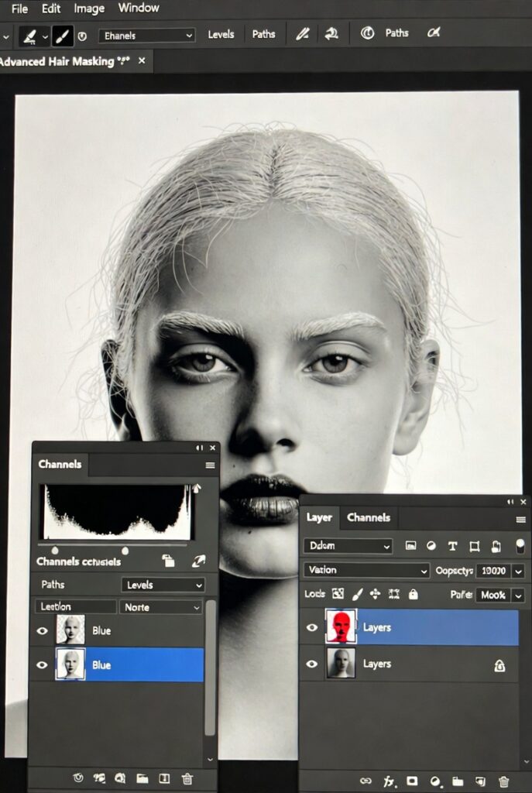The height and width of the screenshot is (793, 532).
Task: Filter layers by smart object icon
Action: [496, 546]
